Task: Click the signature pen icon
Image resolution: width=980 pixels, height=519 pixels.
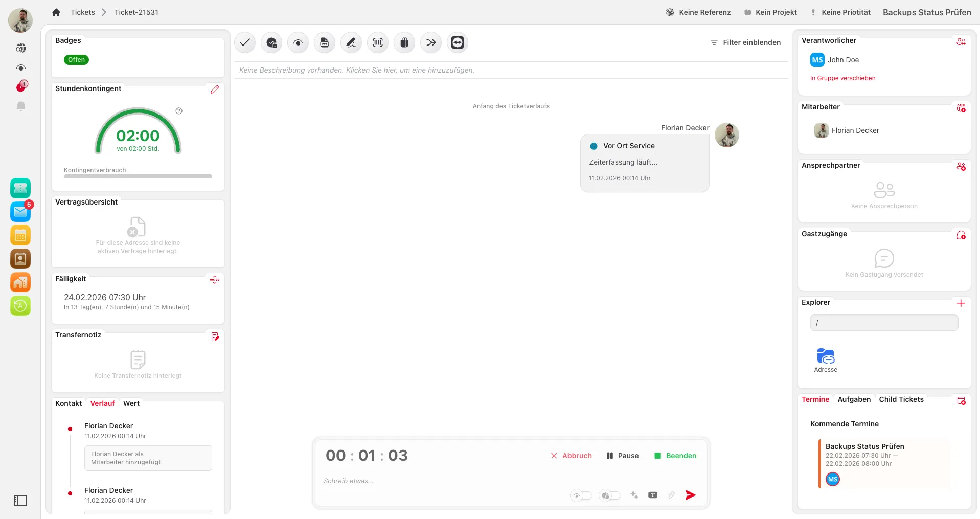Action: click(351, 42)
